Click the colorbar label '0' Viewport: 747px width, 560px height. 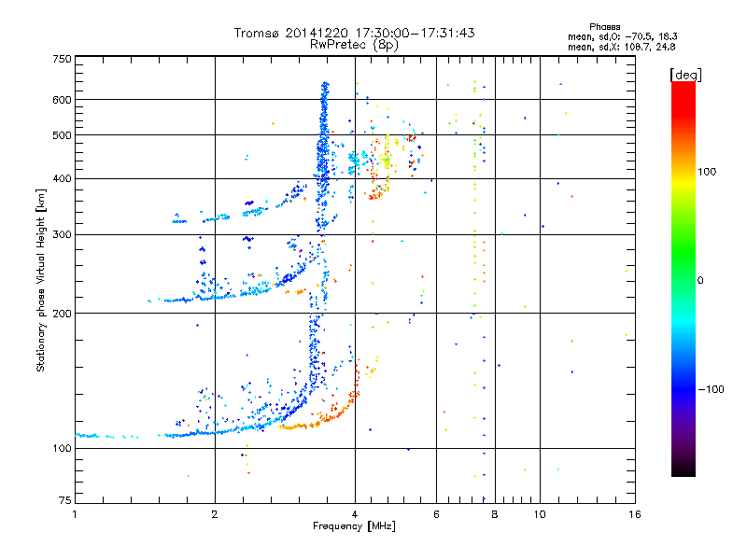(x=700, y=281)
